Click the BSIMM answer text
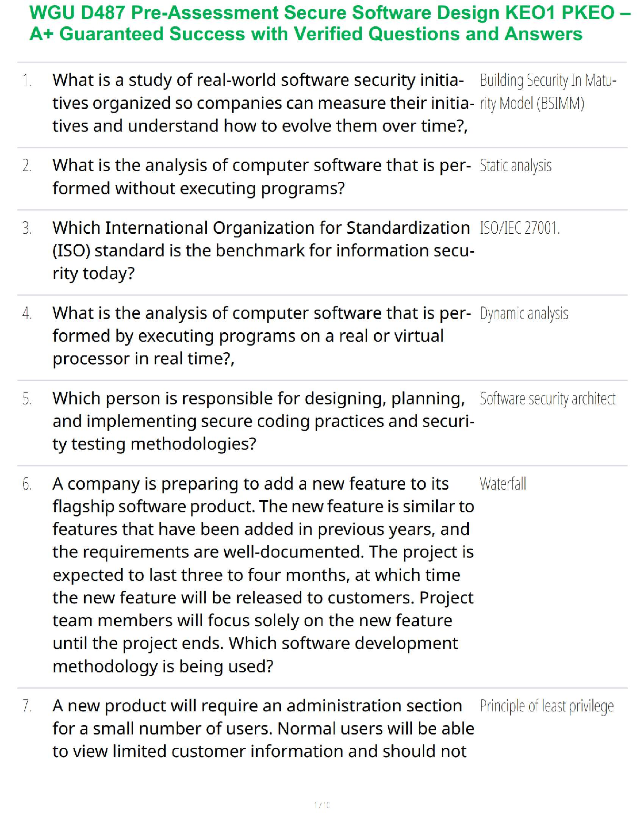The width and height of the screenshot is (644, 834). click(x=547, y=92)
